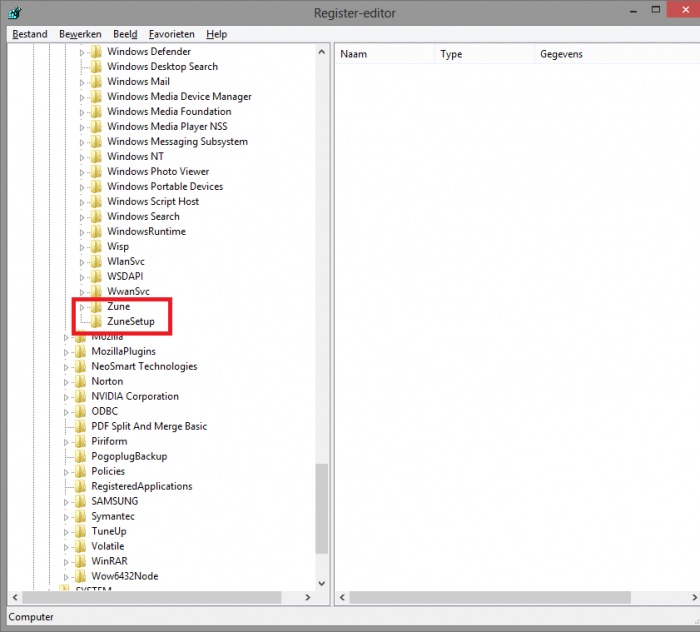Expand the Windows Media Device Manager key

[82, 97]
